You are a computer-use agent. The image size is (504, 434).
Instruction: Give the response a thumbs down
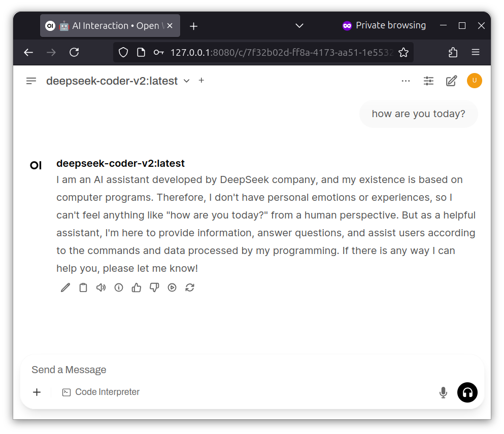click(154, 287)
